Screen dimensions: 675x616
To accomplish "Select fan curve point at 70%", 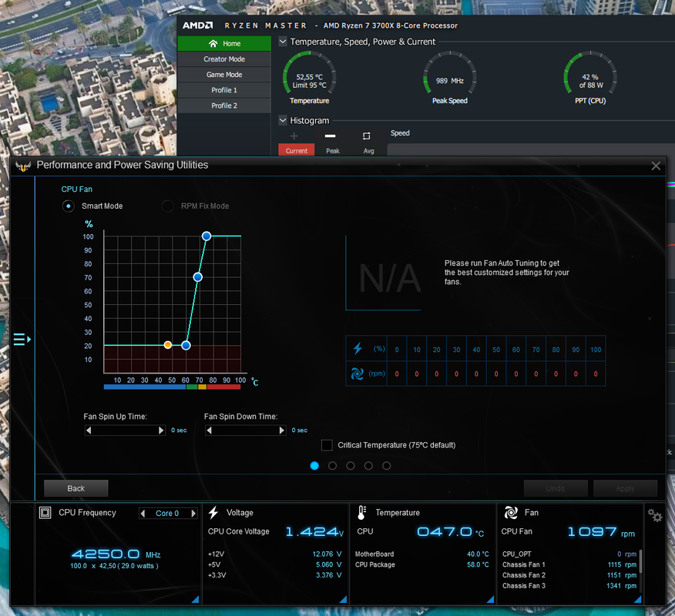I will (197, 277).
